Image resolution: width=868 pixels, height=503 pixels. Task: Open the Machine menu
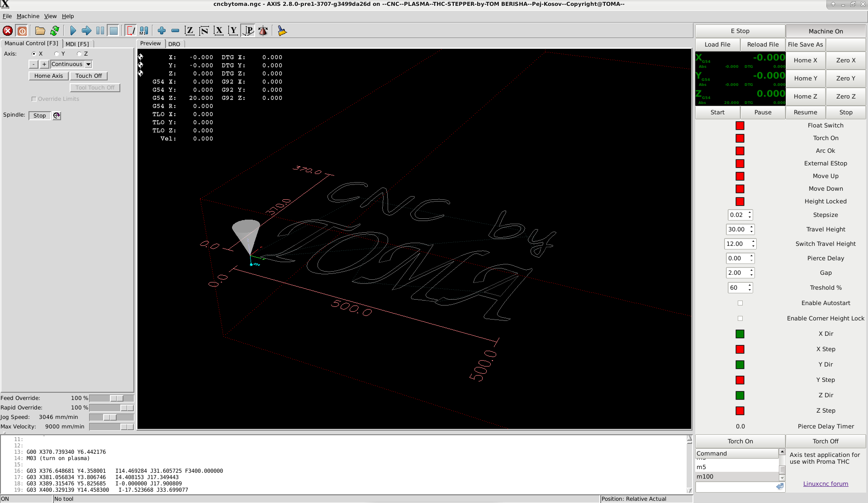(28, 16)
